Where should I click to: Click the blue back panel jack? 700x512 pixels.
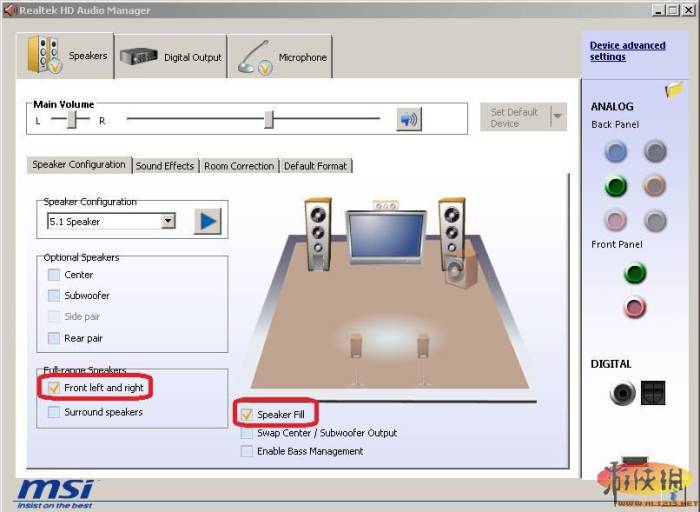click(x=616, y=151)
